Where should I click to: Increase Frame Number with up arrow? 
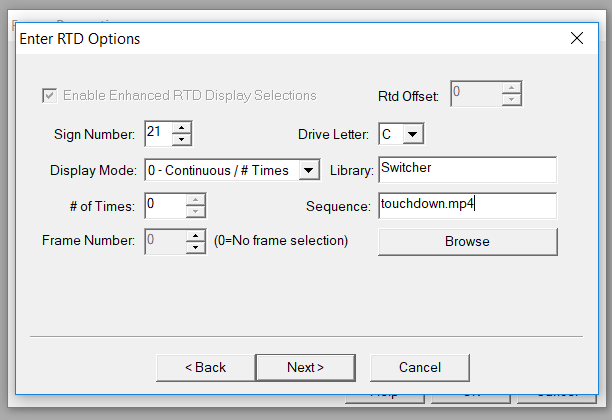click(196, 235)
